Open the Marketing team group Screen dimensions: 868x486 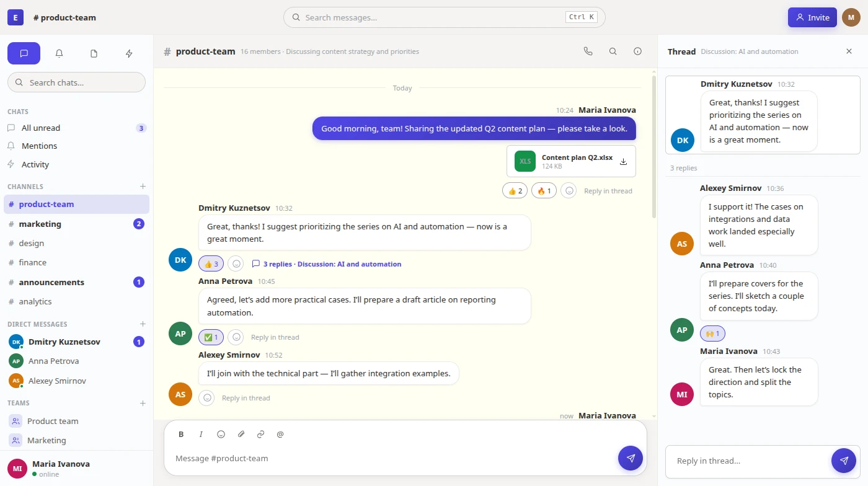pos(76,440)
